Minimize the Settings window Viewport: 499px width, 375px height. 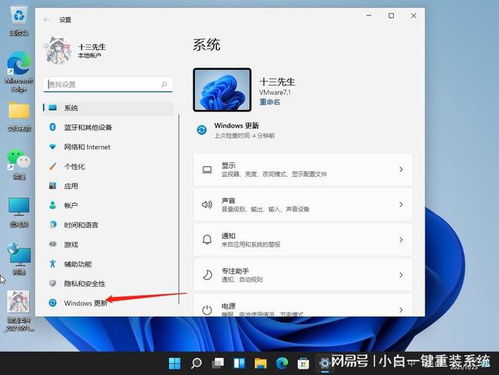[x=369, y=16]
